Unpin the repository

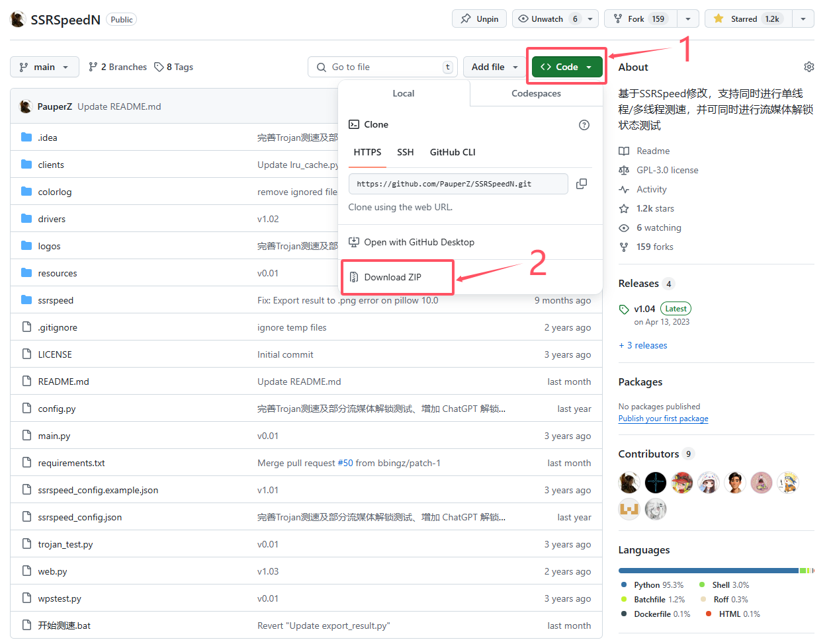[479, 19]
